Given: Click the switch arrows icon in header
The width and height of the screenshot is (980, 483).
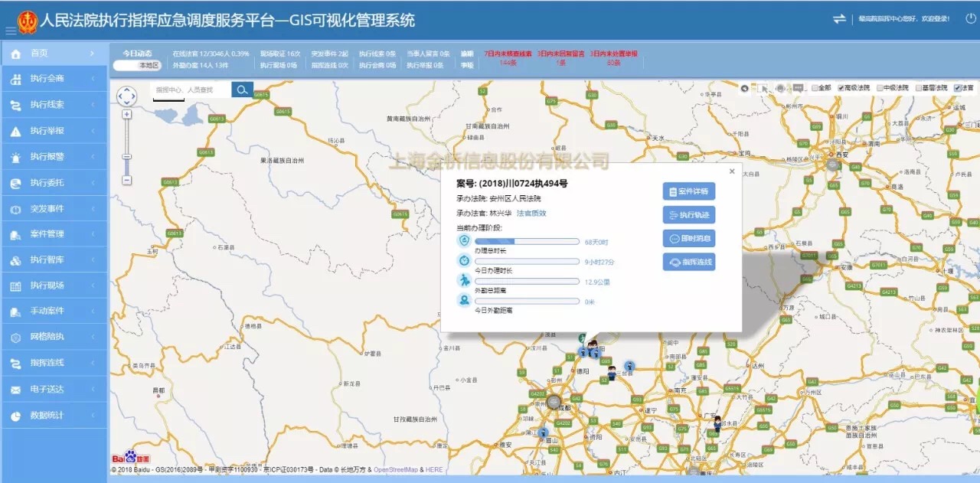Looking at the screenshot, I should click(x=839, y=18).
